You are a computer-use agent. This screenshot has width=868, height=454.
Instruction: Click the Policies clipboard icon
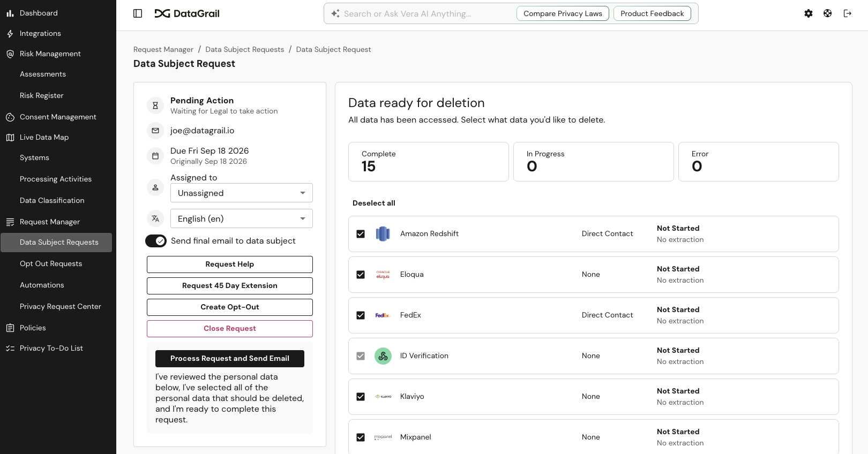point(10,328)
